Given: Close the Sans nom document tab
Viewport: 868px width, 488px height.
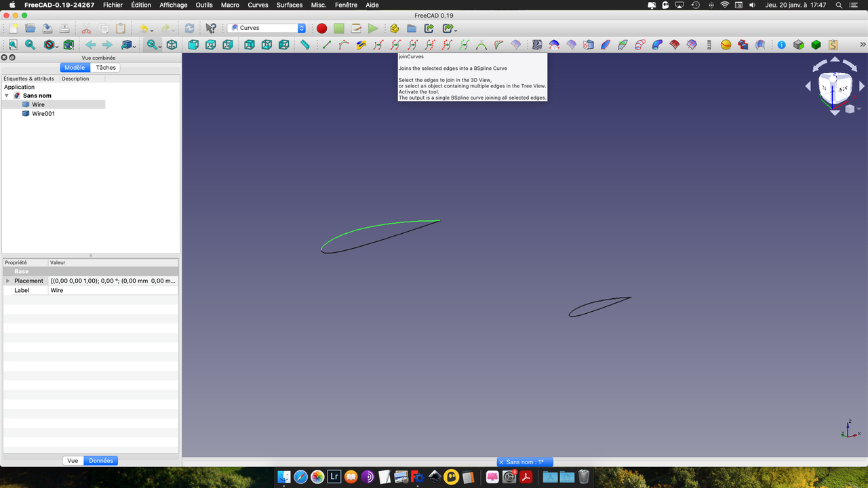Looking at the screenshot, I should pyautogui.click(x=501, y=462).
